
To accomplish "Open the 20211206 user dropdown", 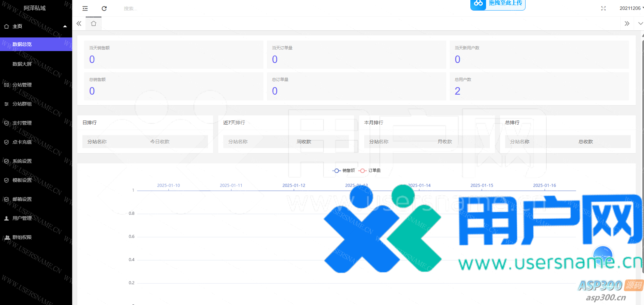I will click(631, 8).
